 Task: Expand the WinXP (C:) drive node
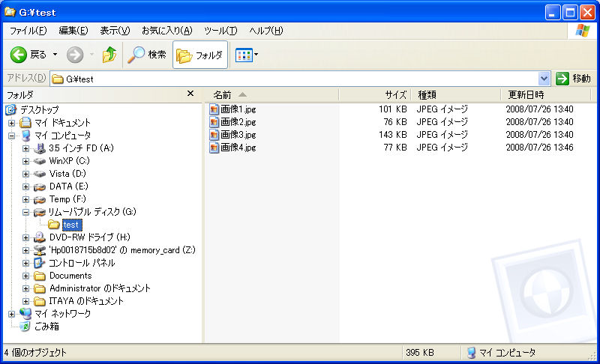tap(25, 161)
